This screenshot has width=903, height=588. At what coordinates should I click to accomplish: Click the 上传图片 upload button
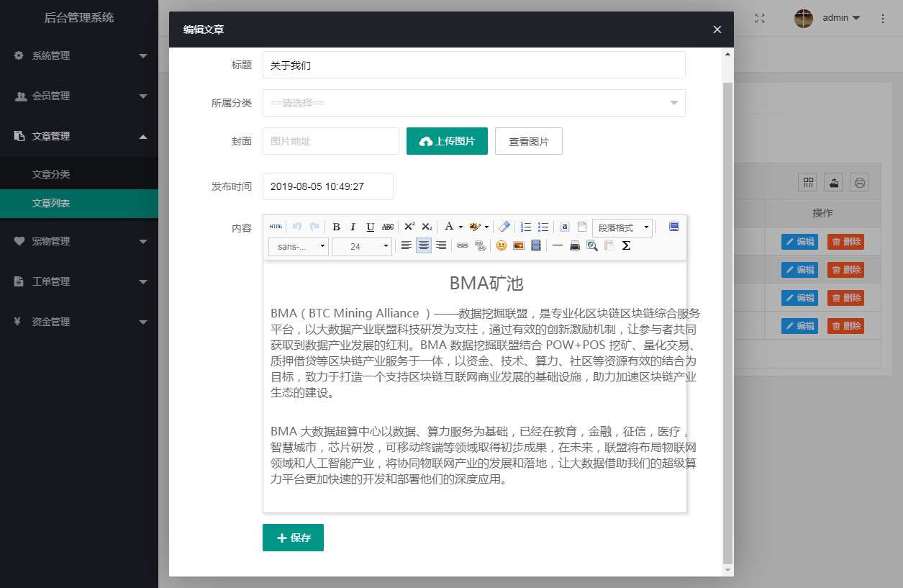447,141
